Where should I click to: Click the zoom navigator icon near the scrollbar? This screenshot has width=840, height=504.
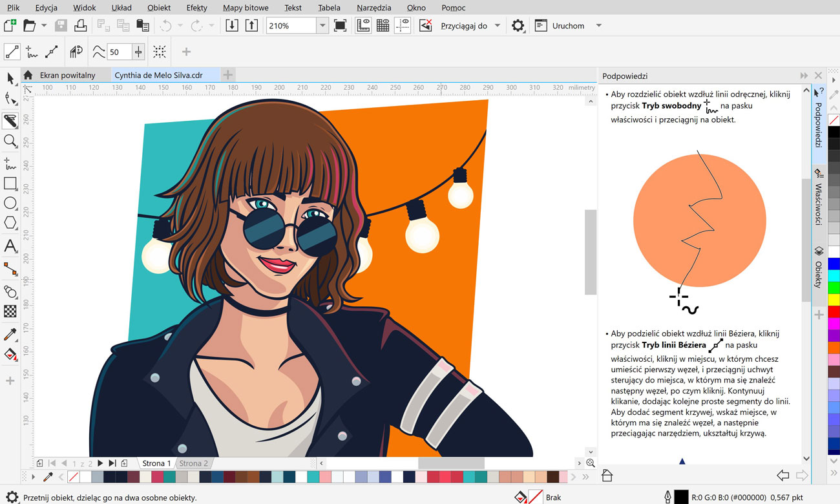pyautogui.click(x=591, y=463)
